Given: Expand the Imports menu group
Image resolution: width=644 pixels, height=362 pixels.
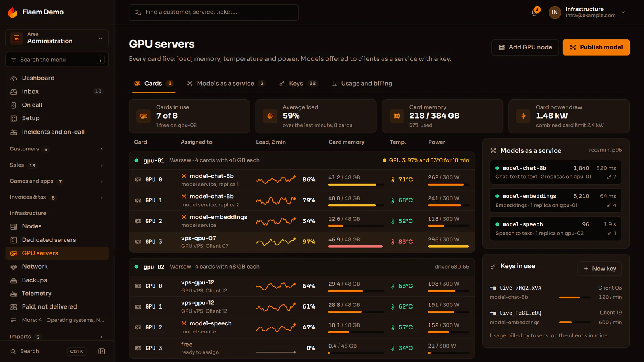Looking at the screenshot, I should (x=56, y=337).
